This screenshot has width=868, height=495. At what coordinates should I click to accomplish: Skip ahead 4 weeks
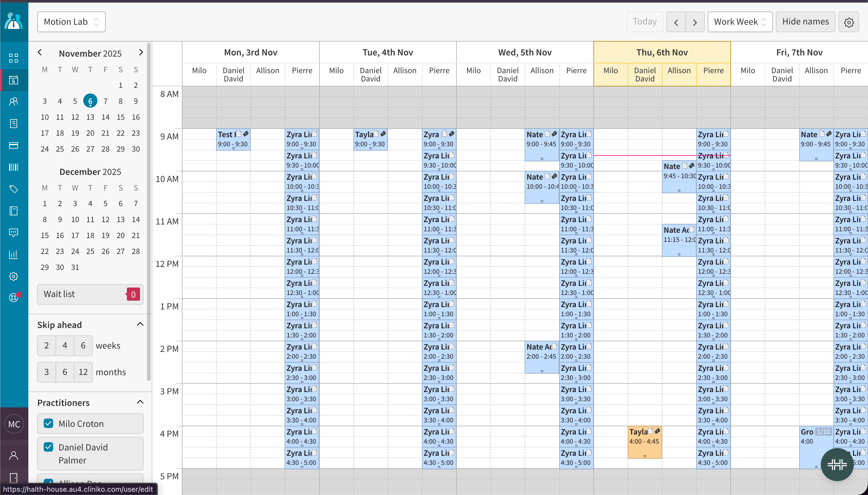(x=65, y=345)
